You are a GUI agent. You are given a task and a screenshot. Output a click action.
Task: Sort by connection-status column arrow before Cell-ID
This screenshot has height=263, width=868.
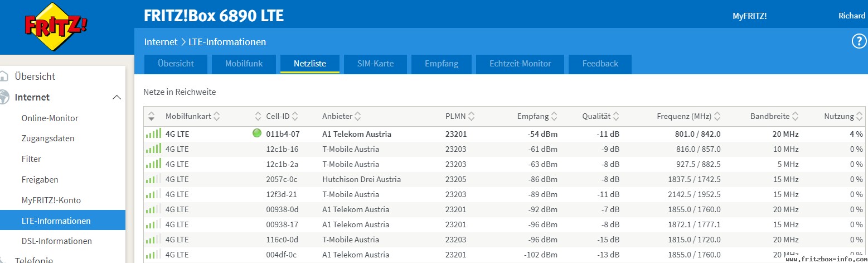pyautogui.click(x=258, y=116)
